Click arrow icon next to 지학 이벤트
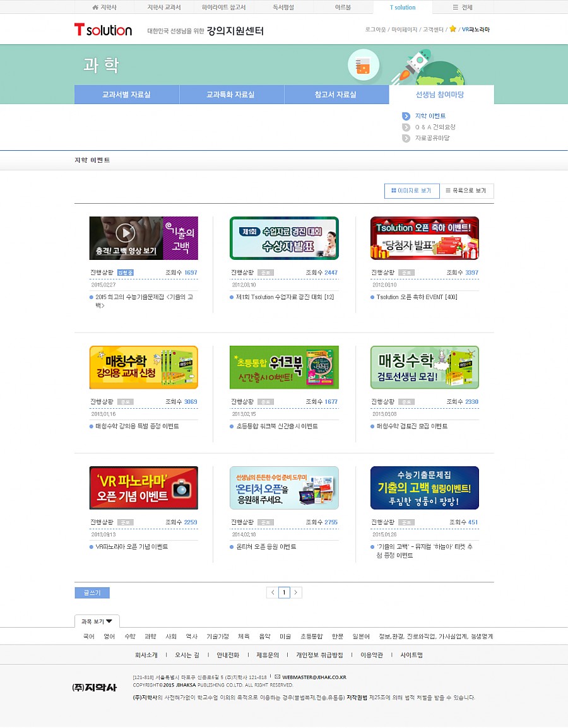 [x=406, y=116]
